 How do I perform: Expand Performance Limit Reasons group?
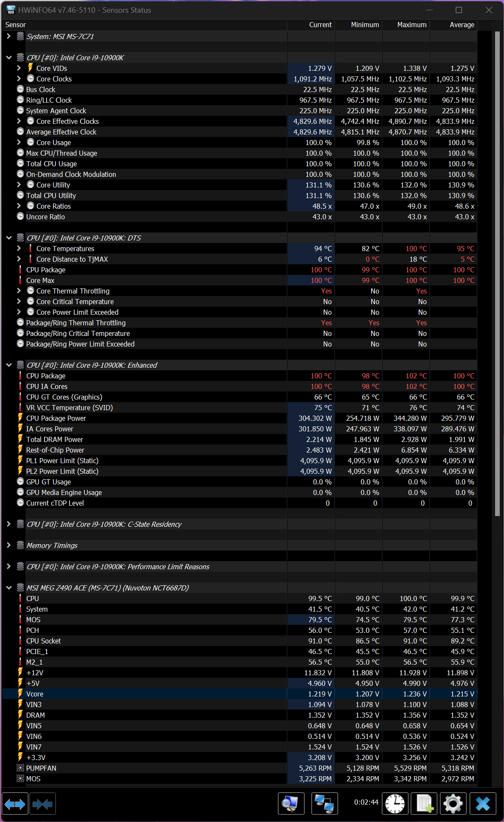pyautogui.click(x=8, y=567)
